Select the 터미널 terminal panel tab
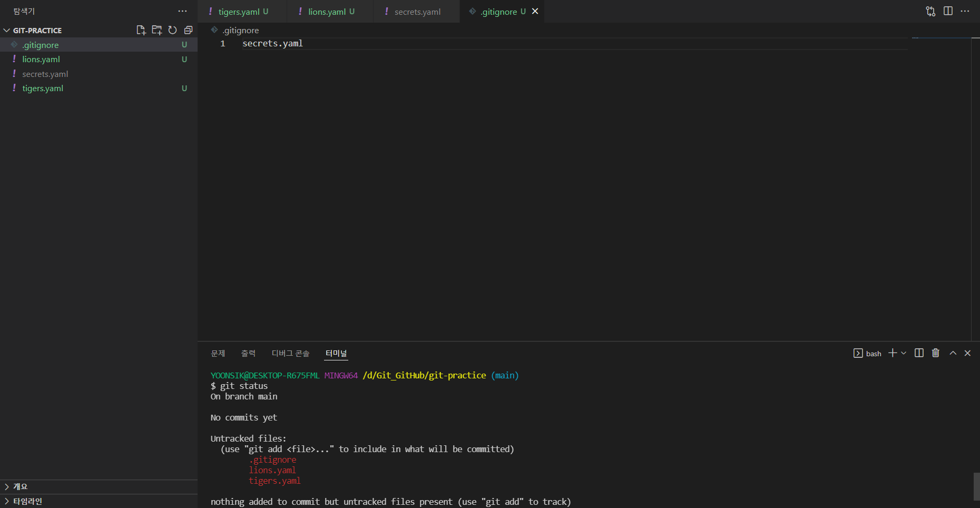The height and width of the screenshot is (508, 980). (336, 353)
